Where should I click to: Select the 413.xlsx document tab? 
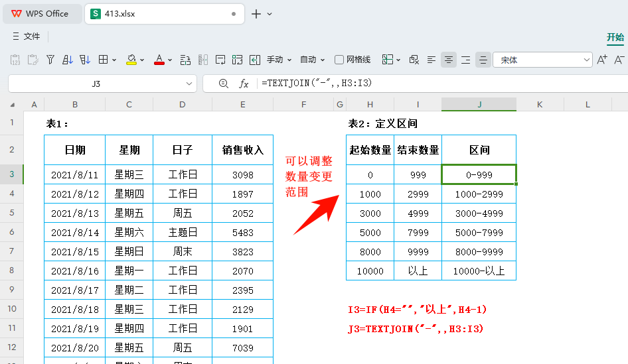pyautogui.click(x=164, y=14)
